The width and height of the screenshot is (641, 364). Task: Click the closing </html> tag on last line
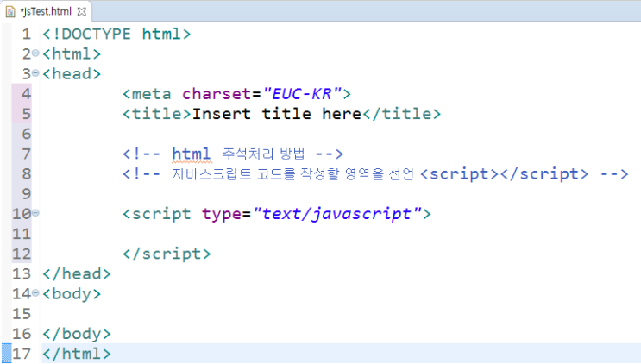[x=76, y=353]
